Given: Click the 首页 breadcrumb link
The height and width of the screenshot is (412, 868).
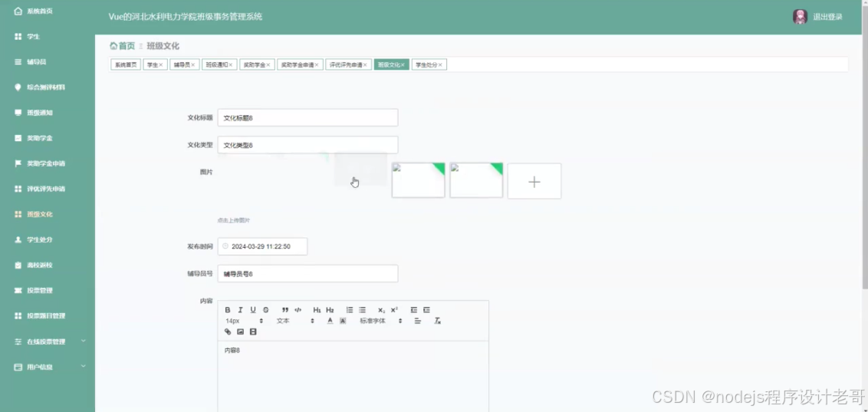Looking at the screenshot, I should click(127, 46).
